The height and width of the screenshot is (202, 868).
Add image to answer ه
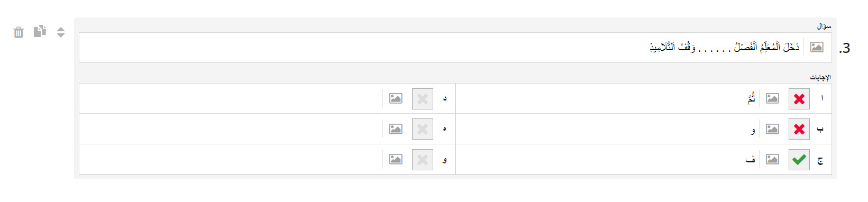tap(396, 129)
